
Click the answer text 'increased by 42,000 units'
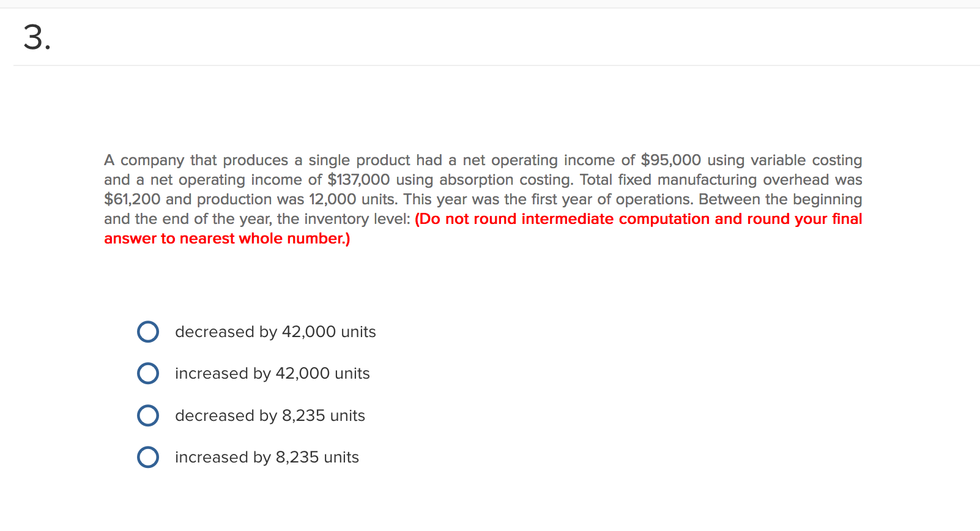(x=272, y=373)
